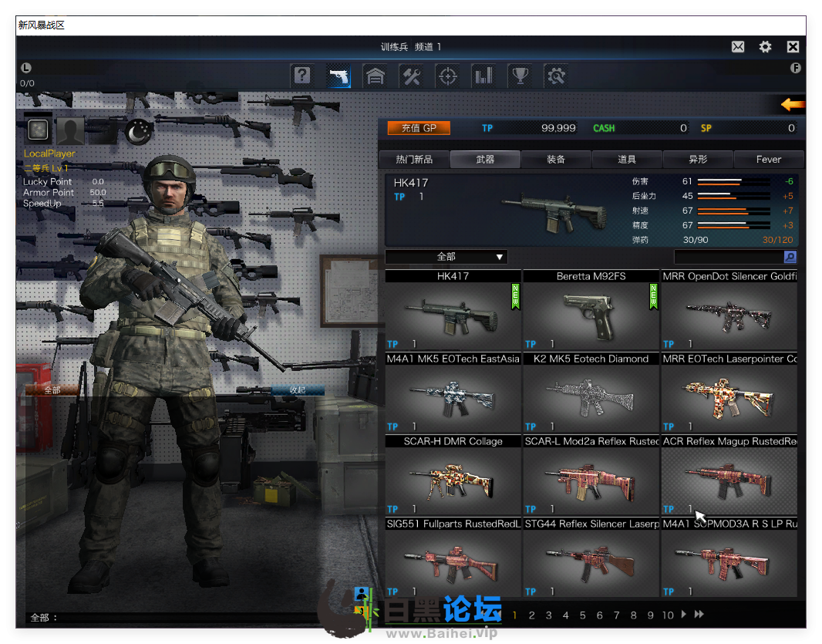This screenshot has width=822, height=644.
Task: Open the Fever tab
Action: pos(769,160)
